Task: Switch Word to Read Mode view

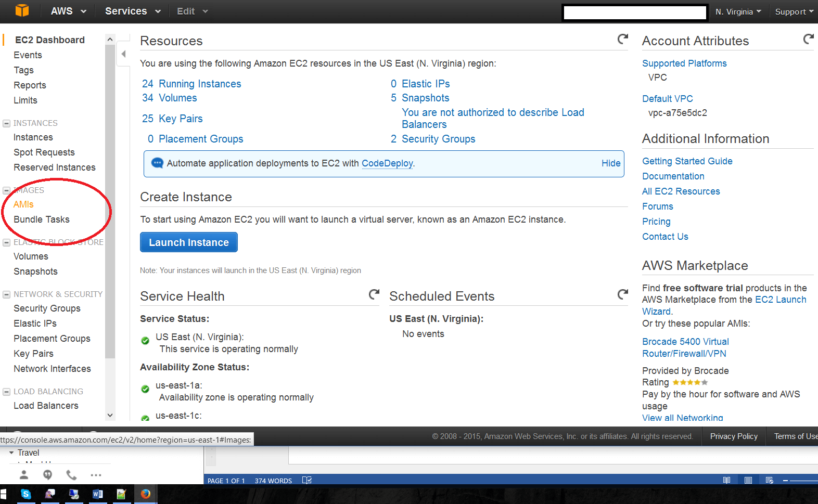Action: click(726, 480)
